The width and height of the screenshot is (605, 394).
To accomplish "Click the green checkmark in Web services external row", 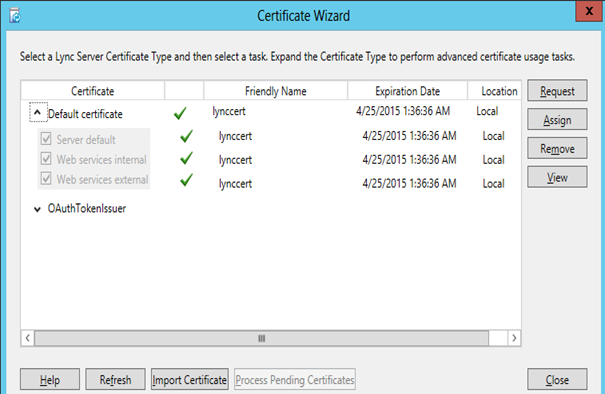I will [x=186, y=180].
